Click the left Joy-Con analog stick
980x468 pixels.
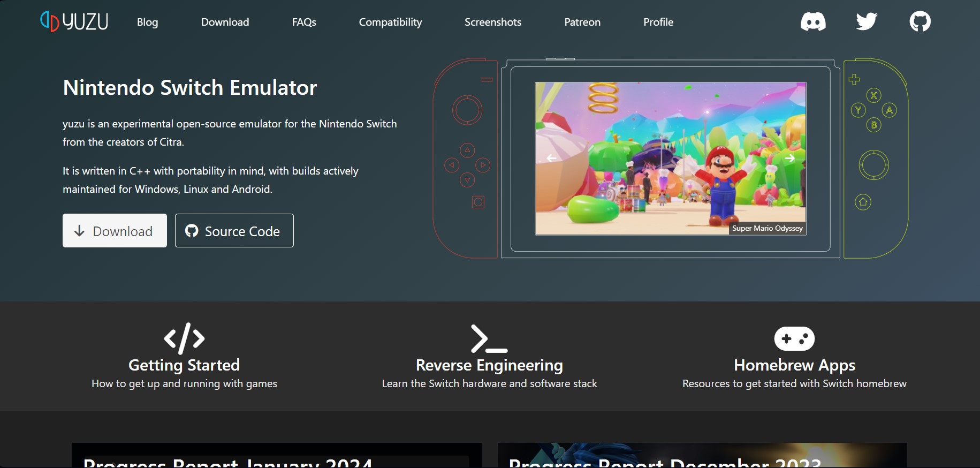point(467,110)
